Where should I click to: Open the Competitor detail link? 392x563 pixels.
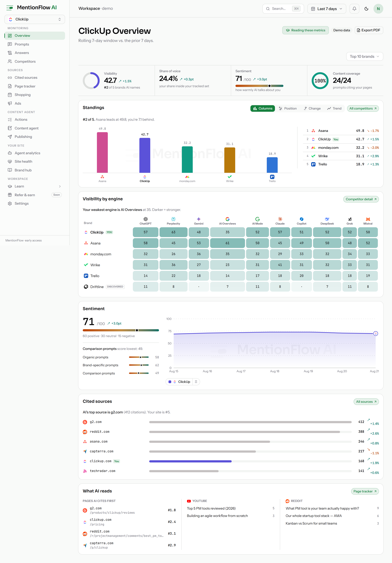[x=361, y=199]
